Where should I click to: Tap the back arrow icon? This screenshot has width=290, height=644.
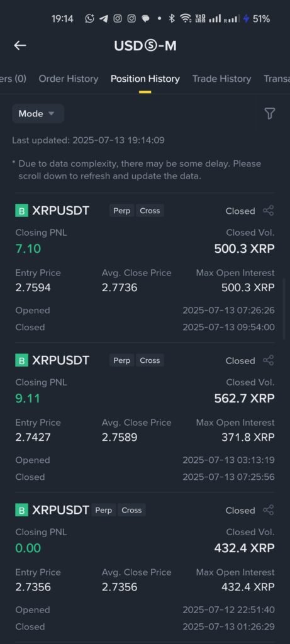coord(20,45)
